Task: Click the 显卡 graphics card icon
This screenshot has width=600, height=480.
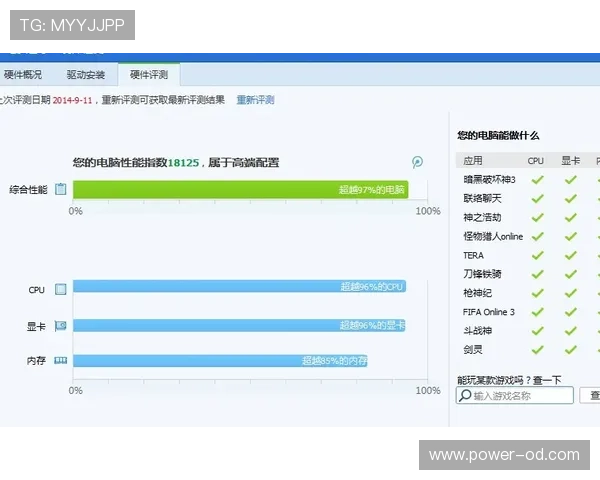Action: pyautogui.click(x=60, y=326)
